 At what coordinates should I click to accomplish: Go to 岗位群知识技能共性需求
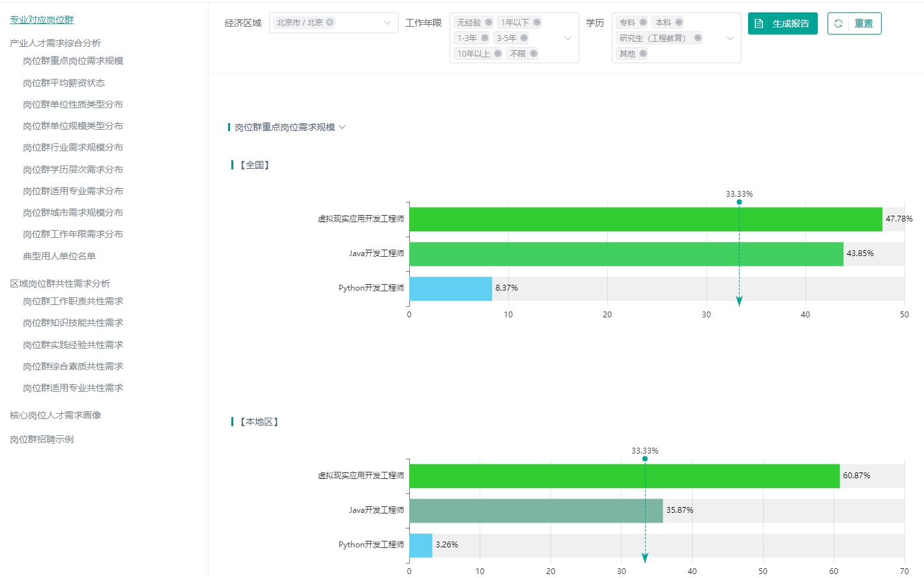point(73,323)
